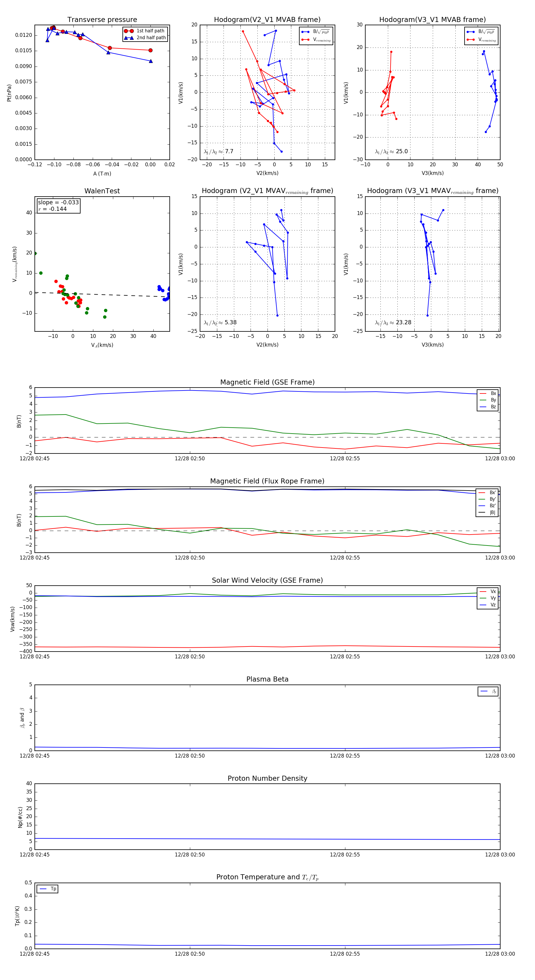Click the "12/28 02:50" tick under Plasma Beta

190,756
